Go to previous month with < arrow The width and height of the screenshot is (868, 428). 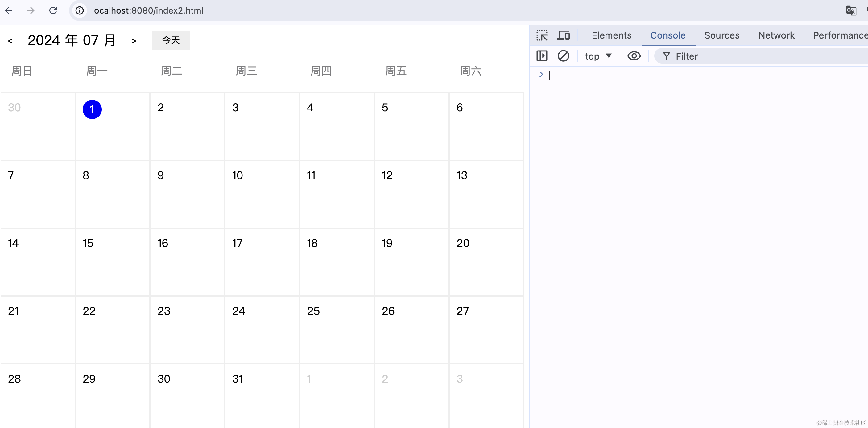(10, 41)
